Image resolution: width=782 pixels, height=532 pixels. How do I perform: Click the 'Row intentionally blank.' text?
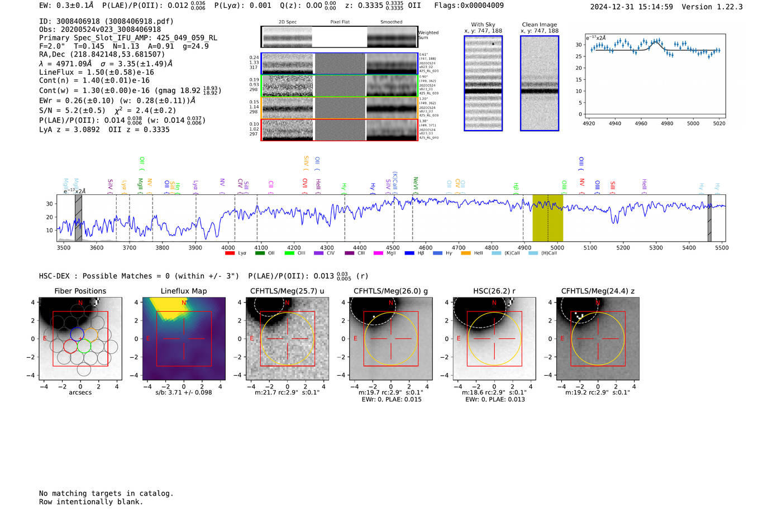coord(91,502)
